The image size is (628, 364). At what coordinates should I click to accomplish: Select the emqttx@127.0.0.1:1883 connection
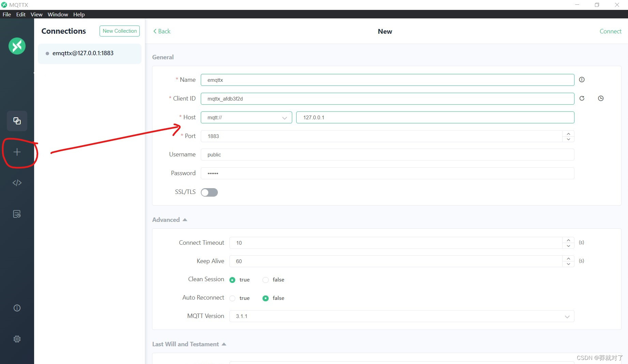pos(90,54)
